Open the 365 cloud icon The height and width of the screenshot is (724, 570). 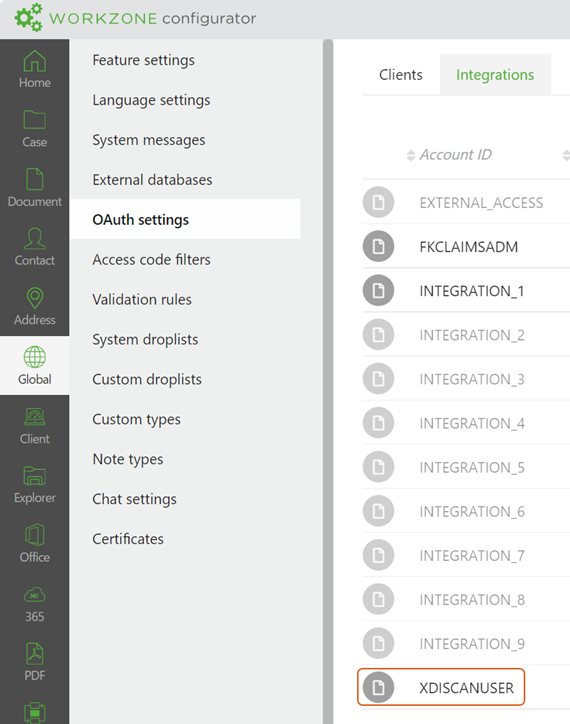click(35, 595)
